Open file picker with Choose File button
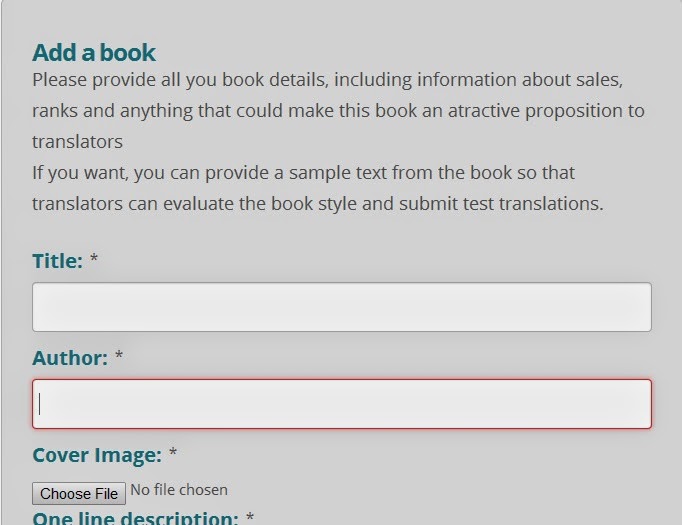682x525 pixels. [79, 493]
